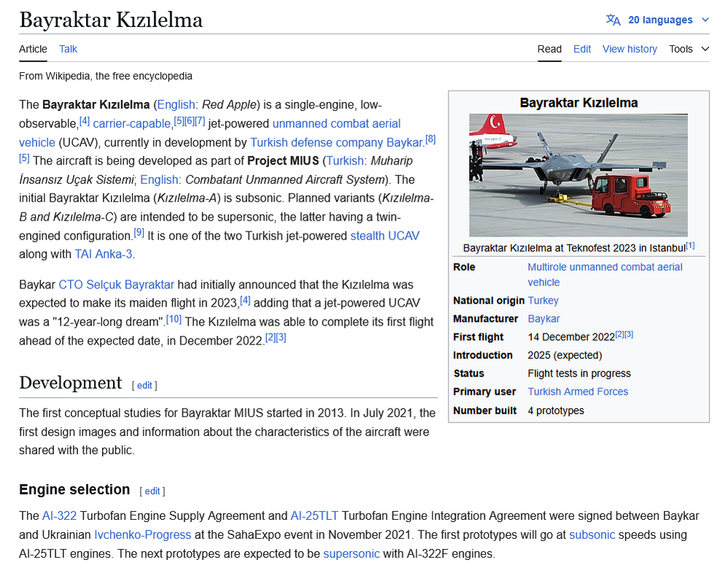728x584 pixels.
Task: Open the Turkish Armed Forces link
Action: (x=578, y=392)
